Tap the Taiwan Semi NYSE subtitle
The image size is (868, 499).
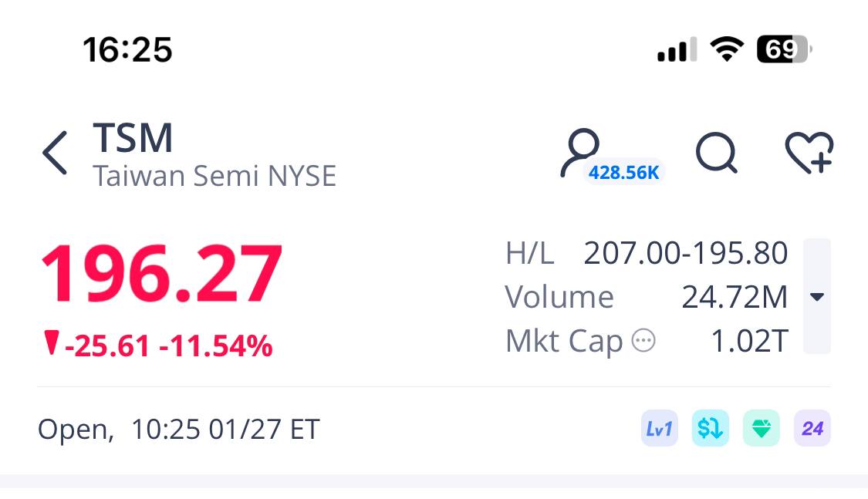tap(214, 177)
